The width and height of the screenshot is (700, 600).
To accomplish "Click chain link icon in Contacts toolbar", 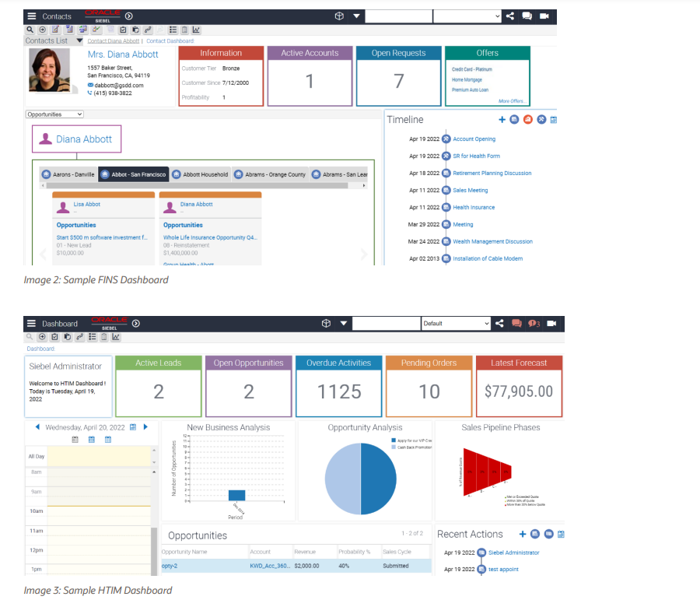I will [x=148, y=30].
